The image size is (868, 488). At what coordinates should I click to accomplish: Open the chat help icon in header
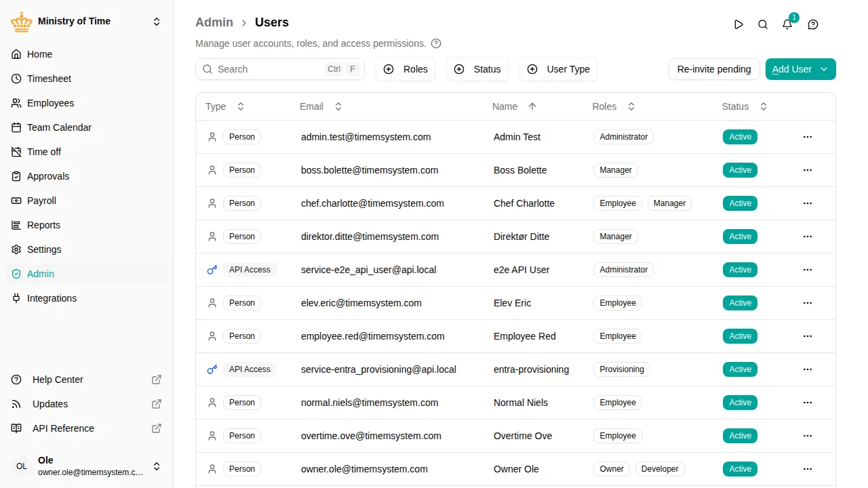(x=813, y=24)
